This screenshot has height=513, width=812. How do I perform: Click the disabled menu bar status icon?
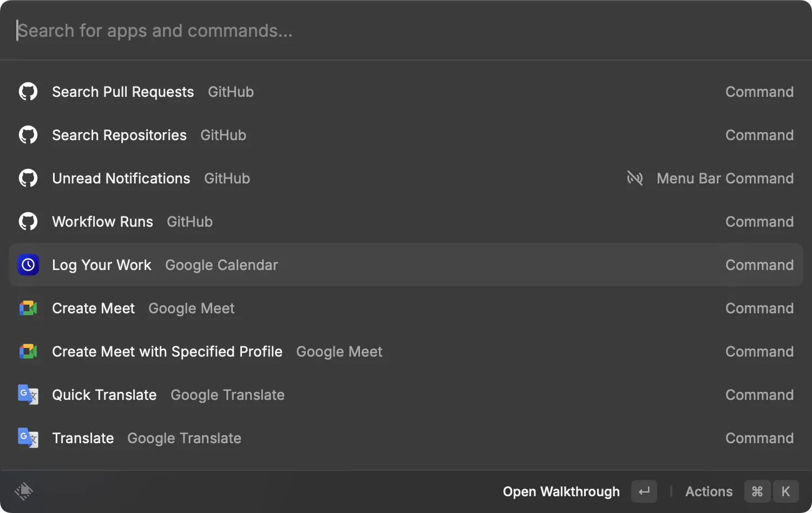635,178
